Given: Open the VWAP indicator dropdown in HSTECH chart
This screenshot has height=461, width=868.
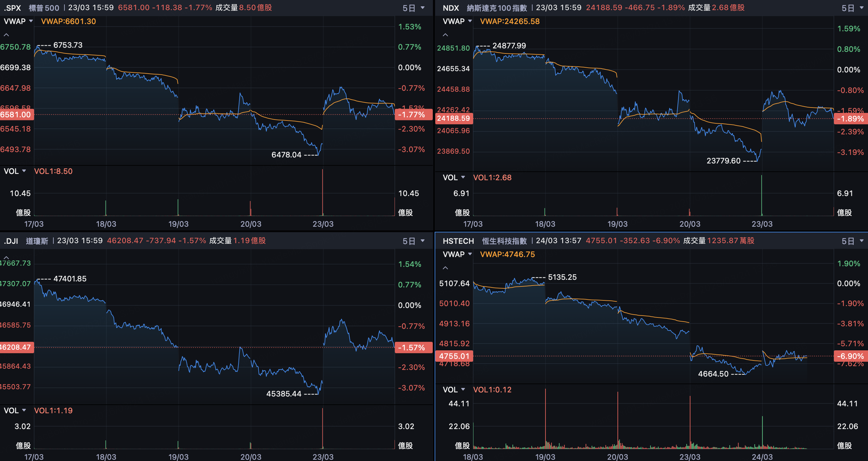Looking at the screenshot, I should 457,254.
